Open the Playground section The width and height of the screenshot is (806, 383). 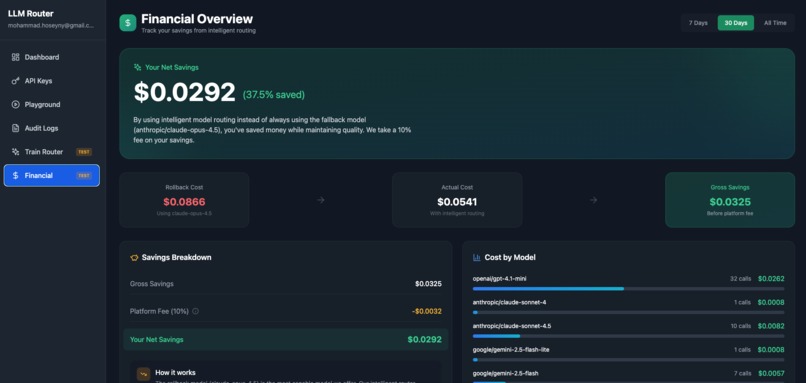tap(51, 104)
